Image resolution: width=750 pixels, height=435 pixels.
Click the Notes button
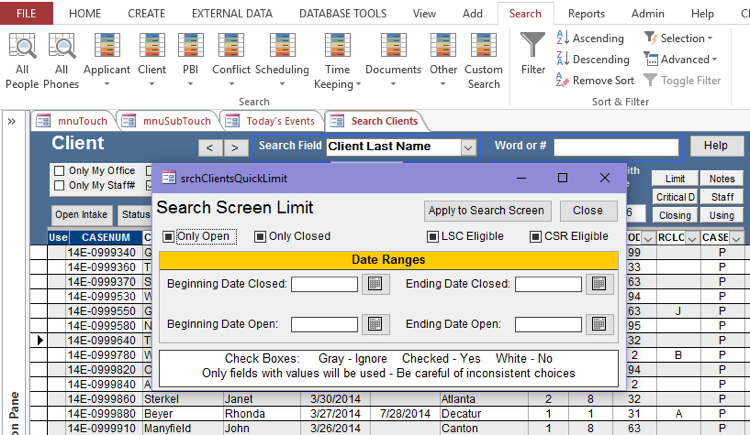(721, 178)
